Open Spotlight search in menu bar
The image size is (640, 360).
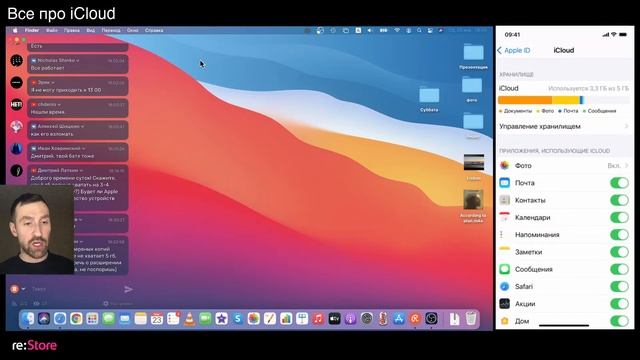point(419,31)
